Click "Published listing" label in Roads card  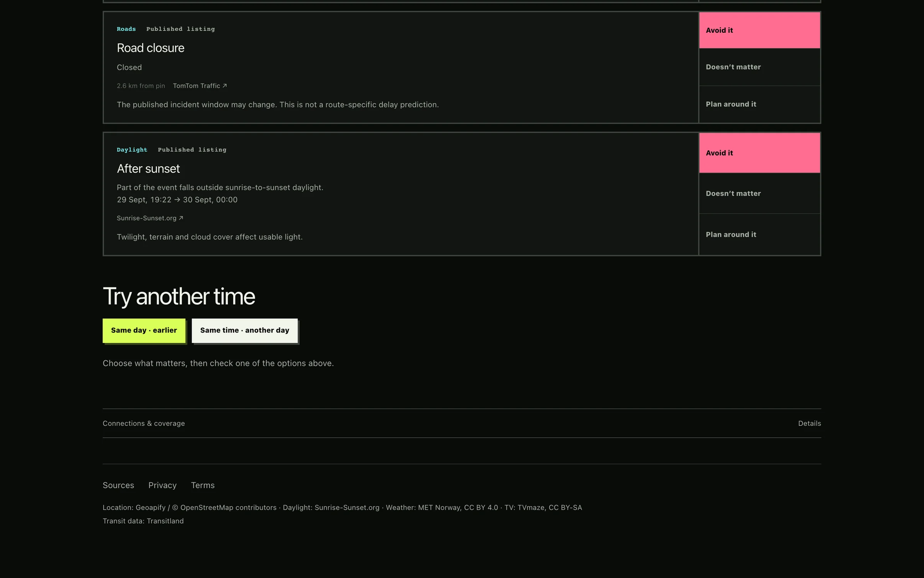click(181, 29)
